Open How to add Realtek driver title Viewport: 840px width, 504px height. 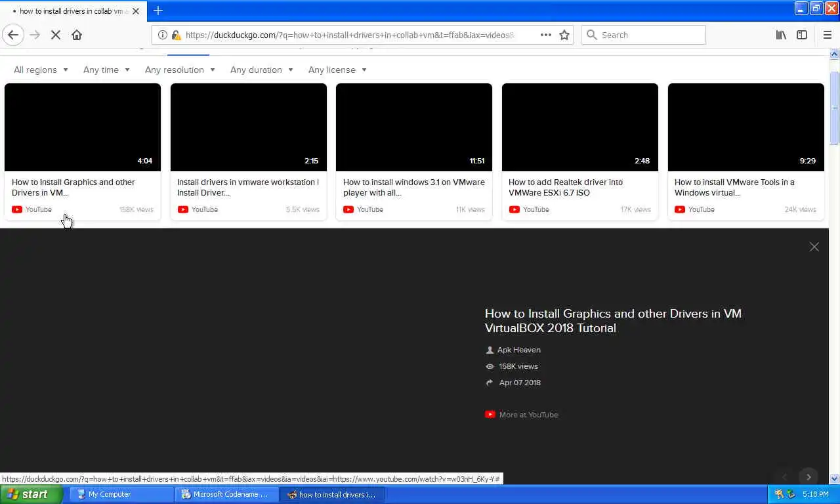click(566, 187)
